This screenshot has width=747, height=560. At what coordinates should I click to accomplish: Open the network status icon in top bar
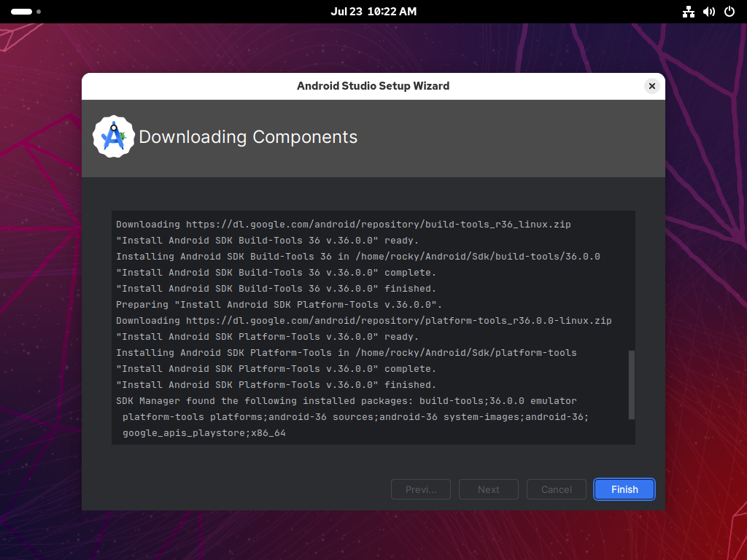[689, 12]
